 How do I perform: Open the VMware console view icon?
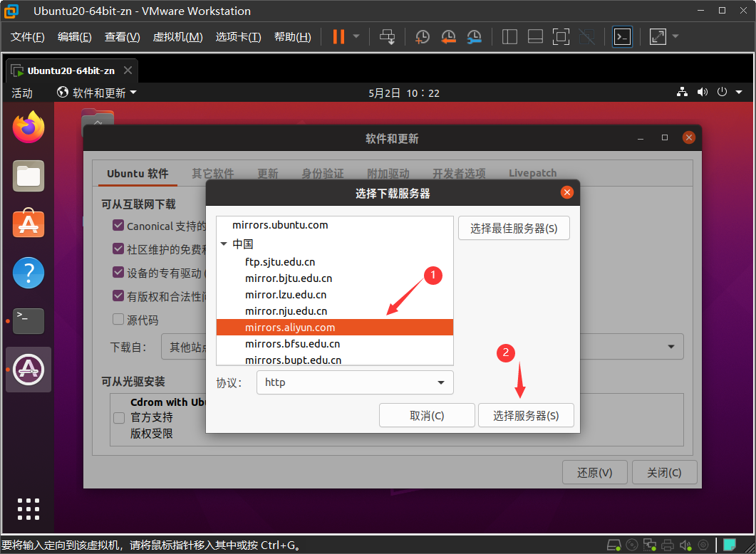622,36
